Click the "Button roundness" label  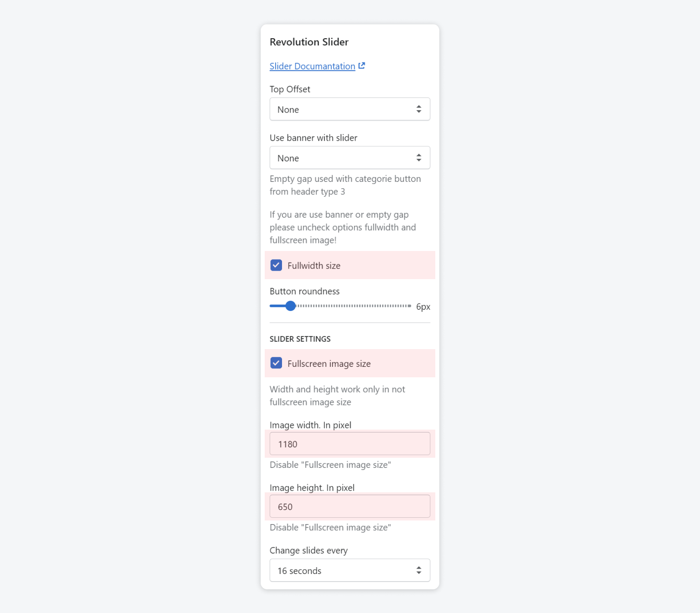pyautogui.click(x=305, y=292)
